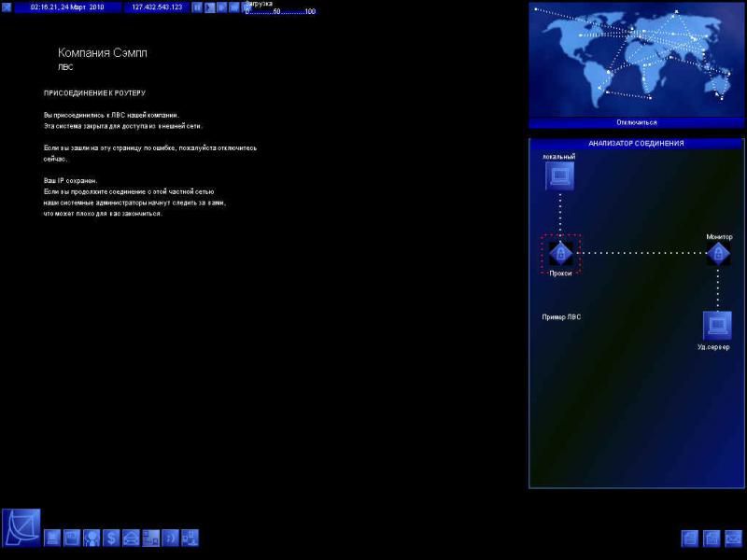The height and width of the screenshot is (560, 747).
Task: Click the close X icon in top-left corner
Action: tap(7, 7)
